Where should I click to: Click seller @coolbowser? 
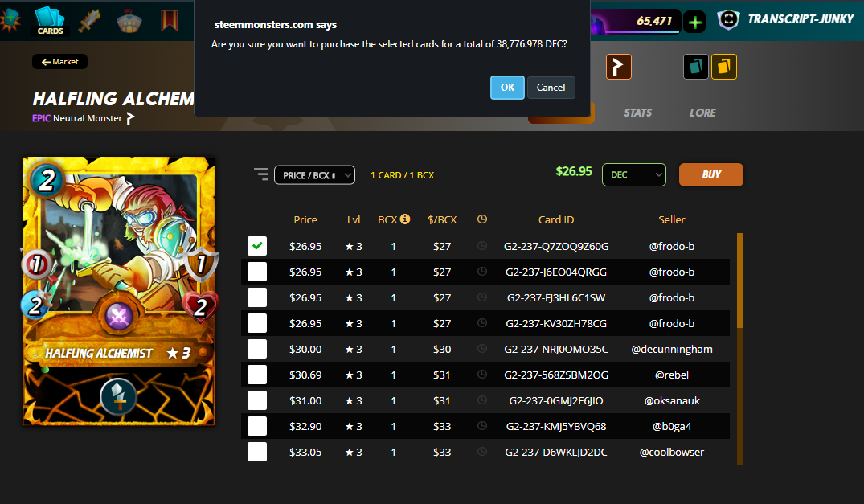672,453
